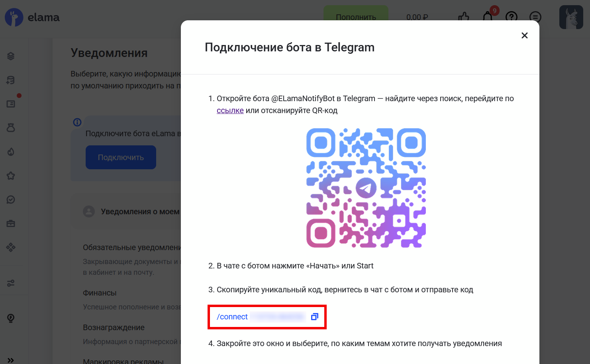Click the chat checkmark icon in sidebar
Viewport: 590px width, 364px height.
point(11,200)
